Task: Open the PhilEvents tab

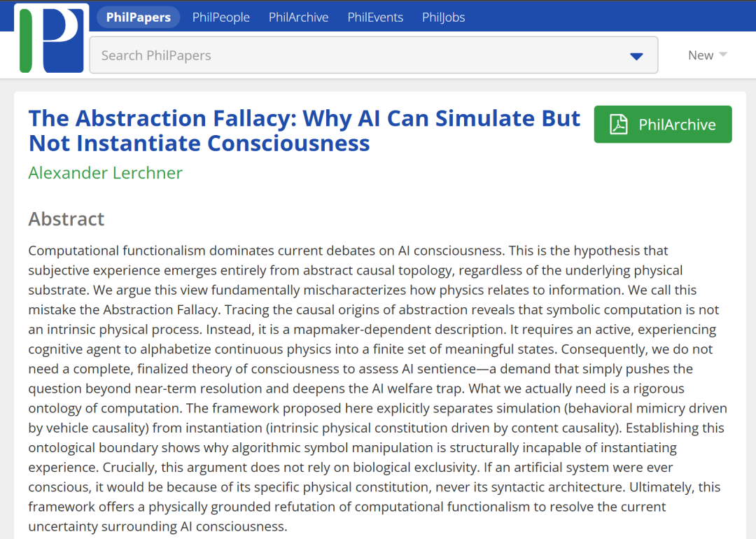Action: (x=375, y=17)
